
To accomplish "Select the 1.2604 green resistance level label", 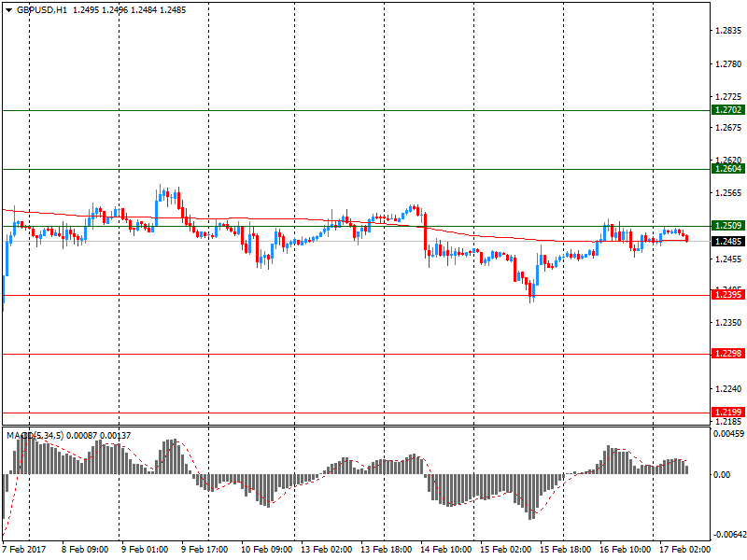I will (x=728, y=169).
